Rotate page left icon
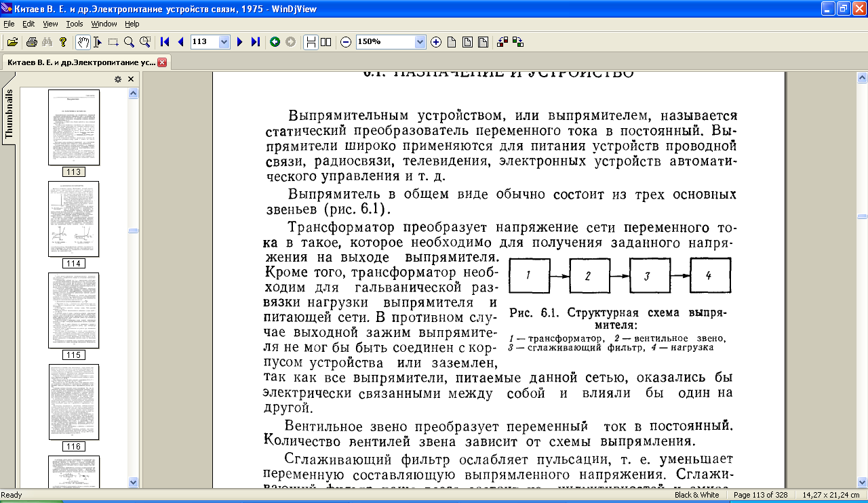Image resolution: width=868 pixels, height=503 pixels. pyautogui.click(x=502, y=42)
